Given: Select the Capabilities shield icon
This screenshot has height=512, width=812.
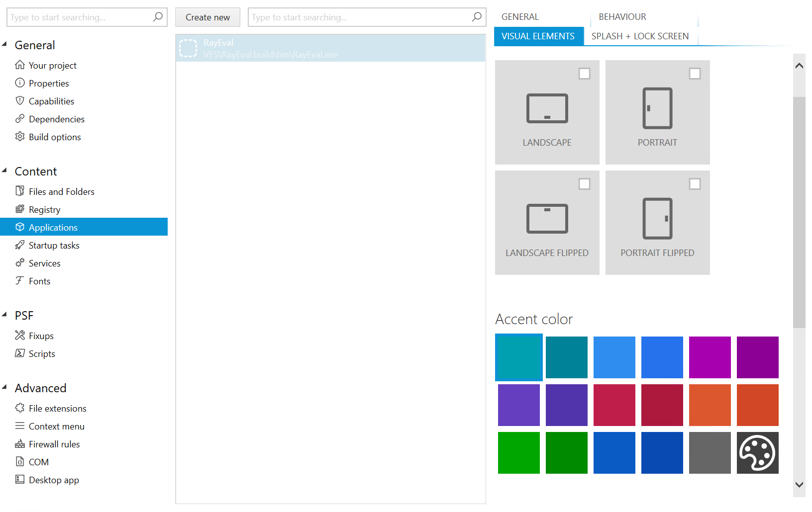Looking at the screenshot, I should [x=20, y=101].
